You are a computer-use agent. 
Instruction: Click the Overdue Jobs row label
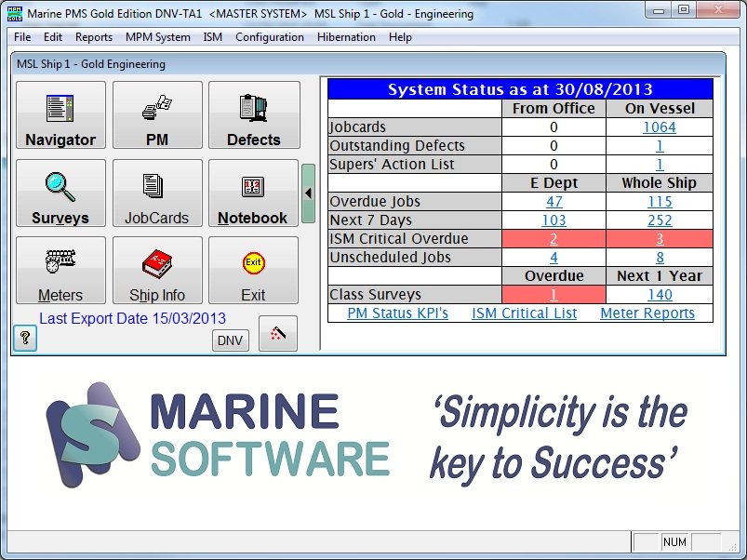pos(415,202)
